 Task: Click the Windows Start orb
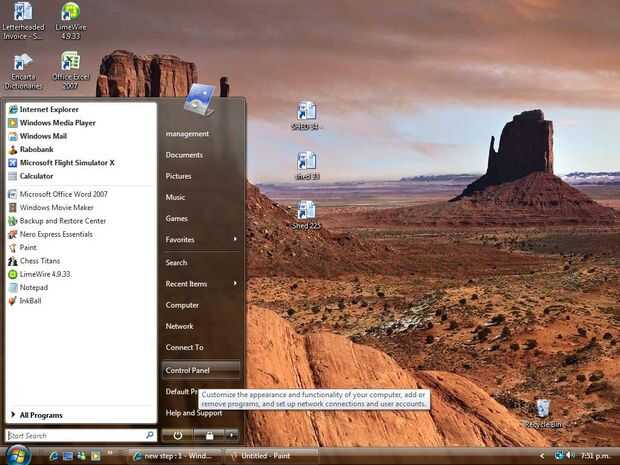[x=17, y=455]
